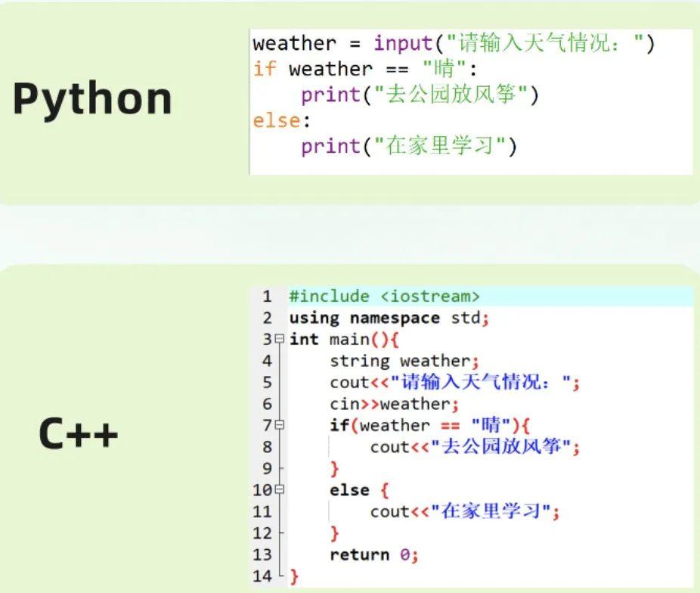Viewport: 700px width, 593px height.
Task: Click line number 11 in the C++ gutter
Action: click(262, 511)
